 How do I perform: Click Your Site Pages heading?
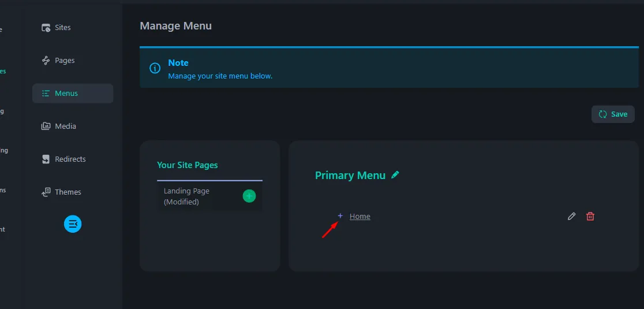coord(188,165)
